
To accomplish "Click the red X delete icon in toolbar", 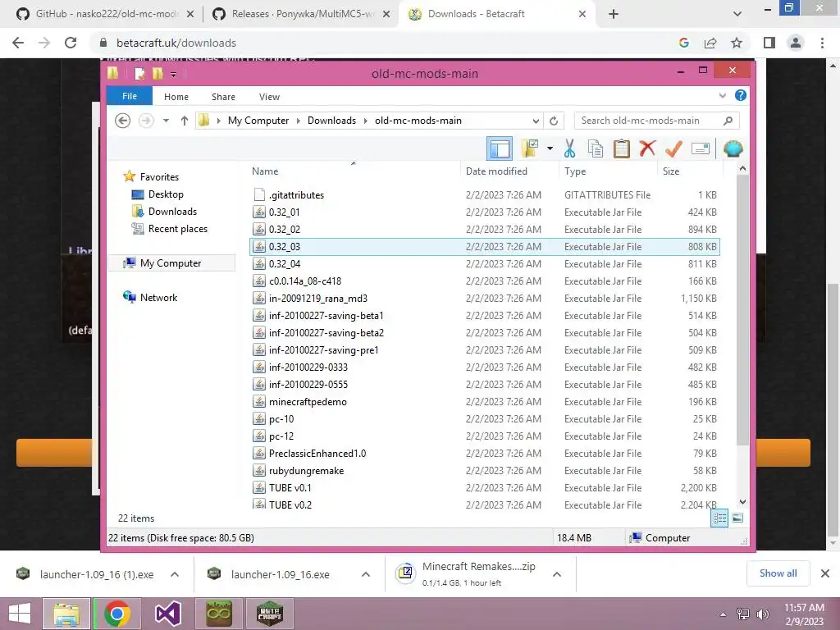I will point(647,148).
